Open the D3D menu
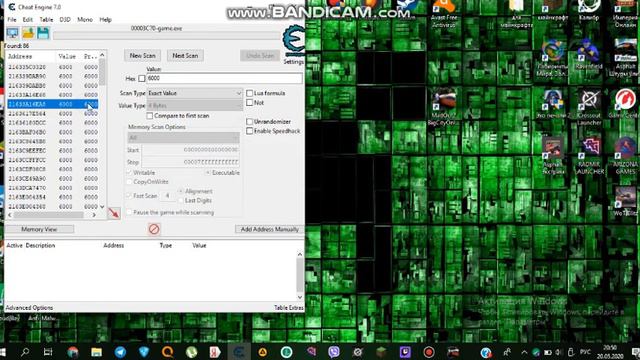This screenshot has width=640, height=360. pos(65,20)
